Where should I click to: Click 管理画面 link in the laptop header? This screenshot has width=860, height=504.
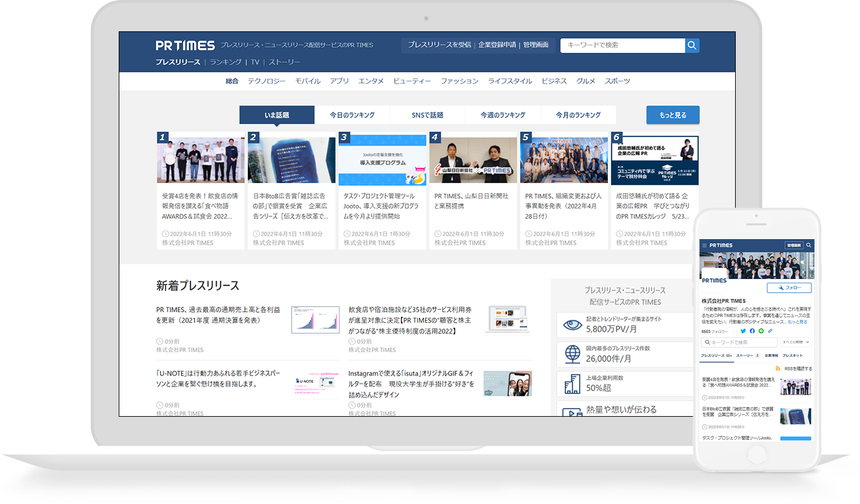click(536, 45)
